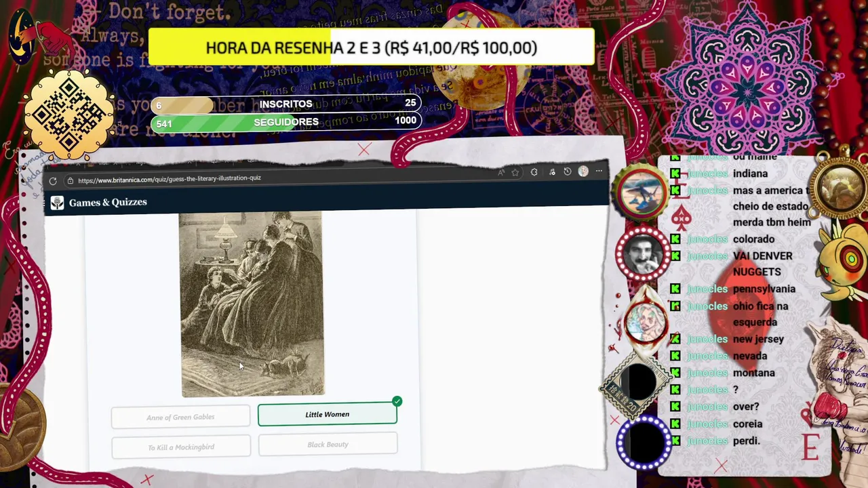Image resolution: width=868 pixels, height=488 pixels.
Task: Click the mustached man avatar
Action: [x=642, y=254]
